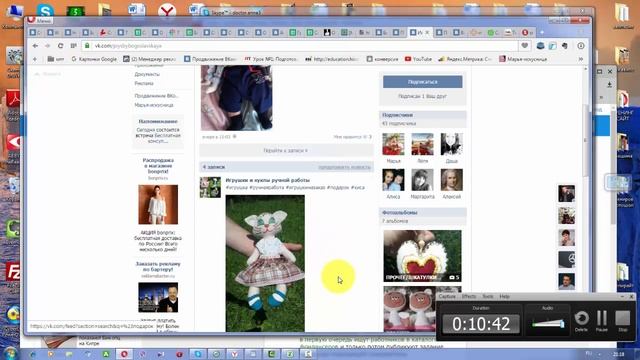Open subscriber Маргарита avatar
640x360 pixels.
pos(422,180)
